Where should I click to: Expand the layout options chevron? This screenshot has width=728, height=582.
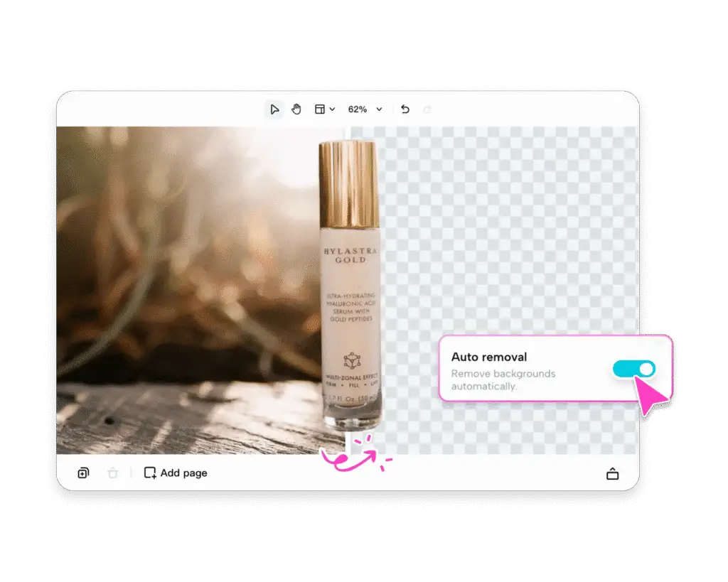(332, 110)
